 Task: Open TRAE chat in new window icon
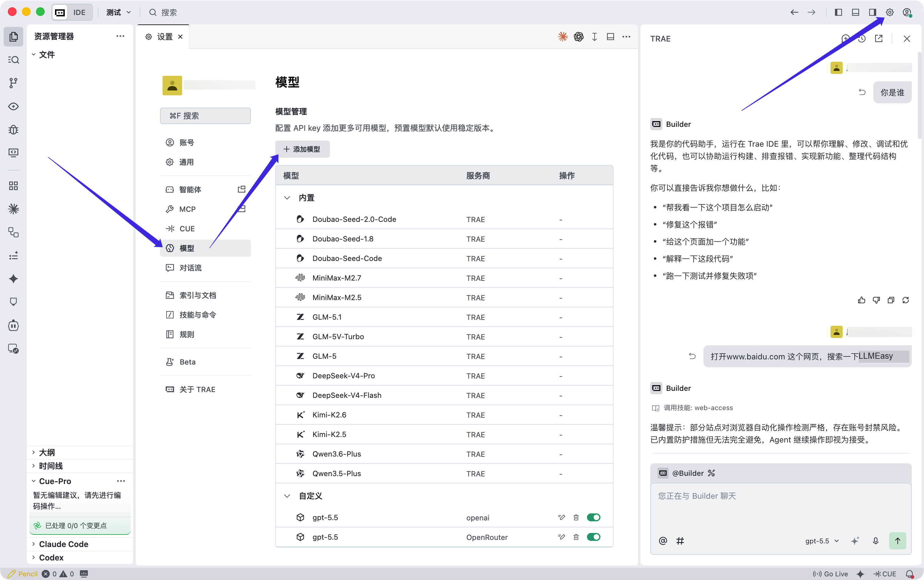pos(879,39)
